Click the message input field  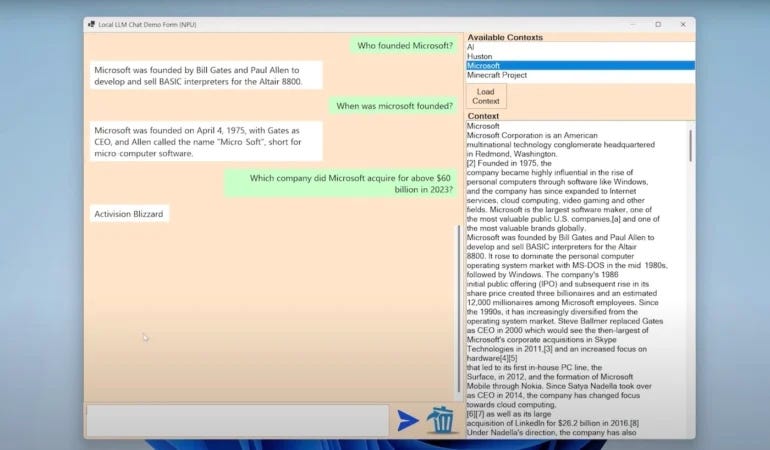click(x=238, y=421)
